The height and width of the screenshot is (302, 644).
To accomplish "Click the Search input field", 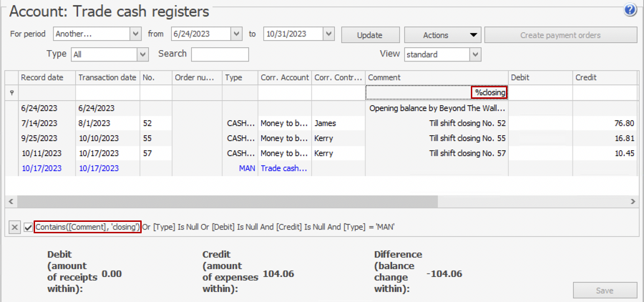I will (220, 54).
